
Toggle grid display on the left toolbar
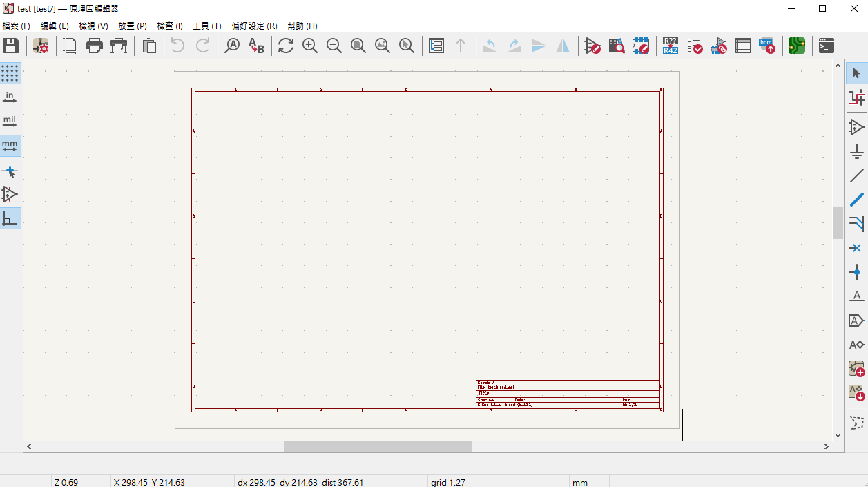10,73
